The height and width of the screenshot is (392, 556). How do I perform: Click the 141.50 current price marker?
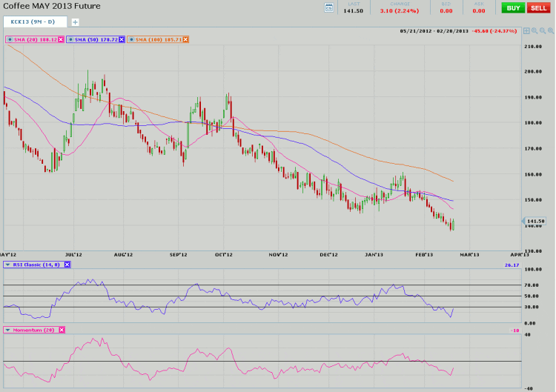coord(536,221)
